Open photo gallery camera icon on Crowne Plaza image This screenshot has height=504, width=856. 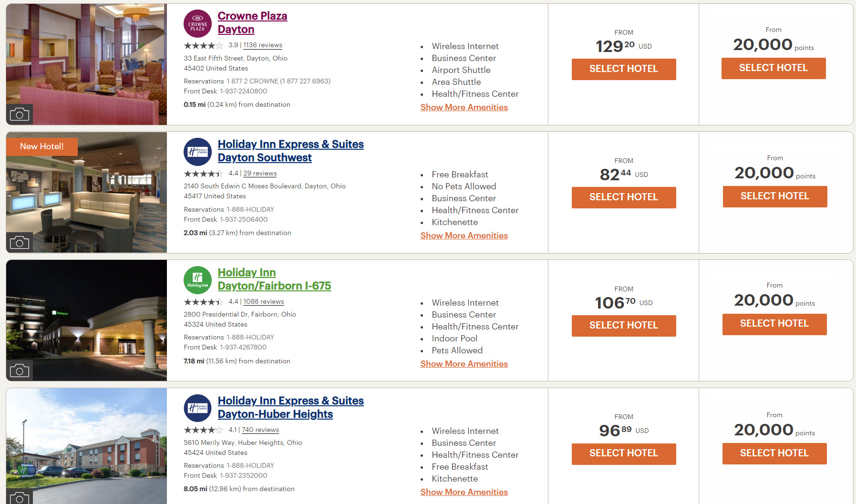tap(20, 114)
